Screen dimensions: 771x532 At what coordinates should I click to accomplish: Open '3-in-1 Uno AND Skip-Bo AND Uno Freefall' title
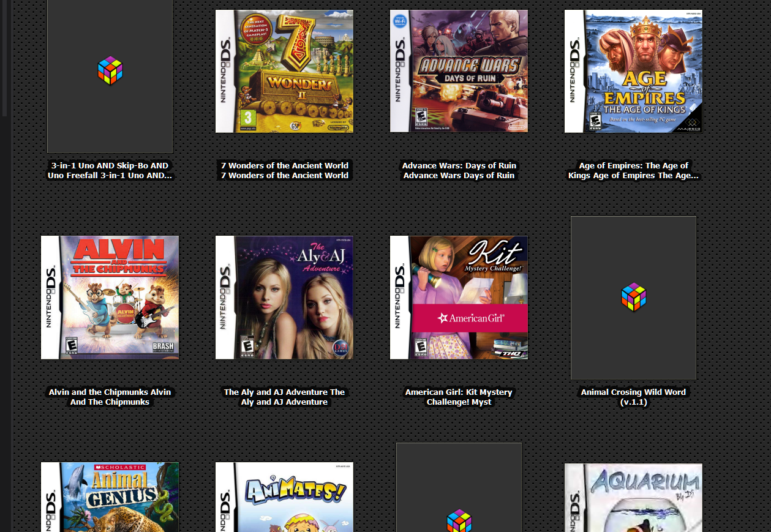(x=110, y=170)
